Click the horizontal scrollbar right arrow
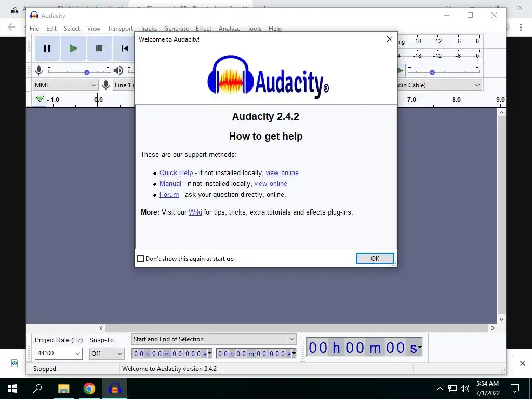 click(493, 328)
